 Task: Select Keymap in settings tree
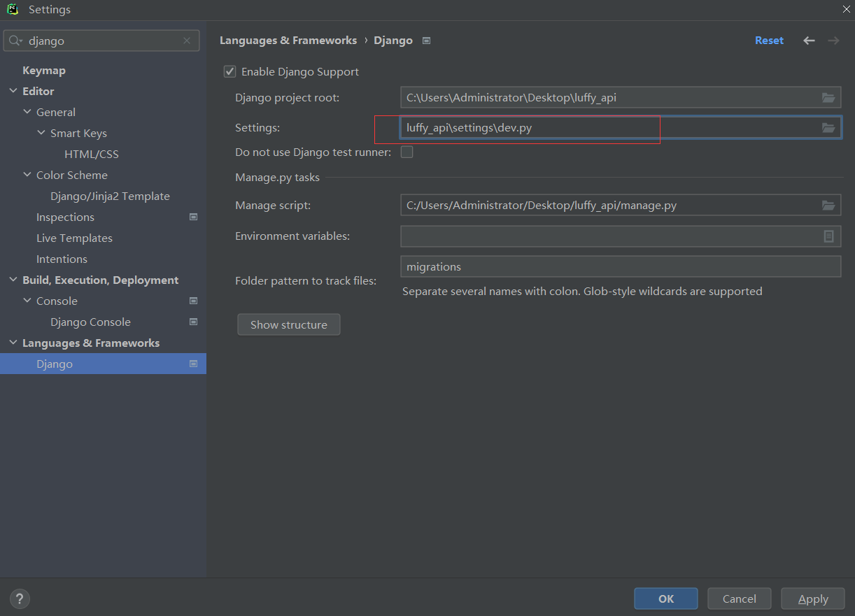point(44,71)
